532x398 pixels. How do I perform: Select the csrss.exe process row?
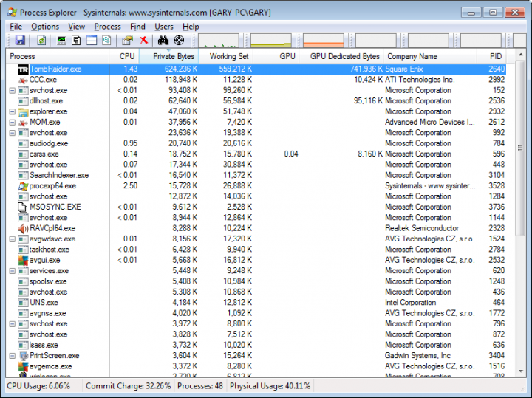click(x=256, y=154)
